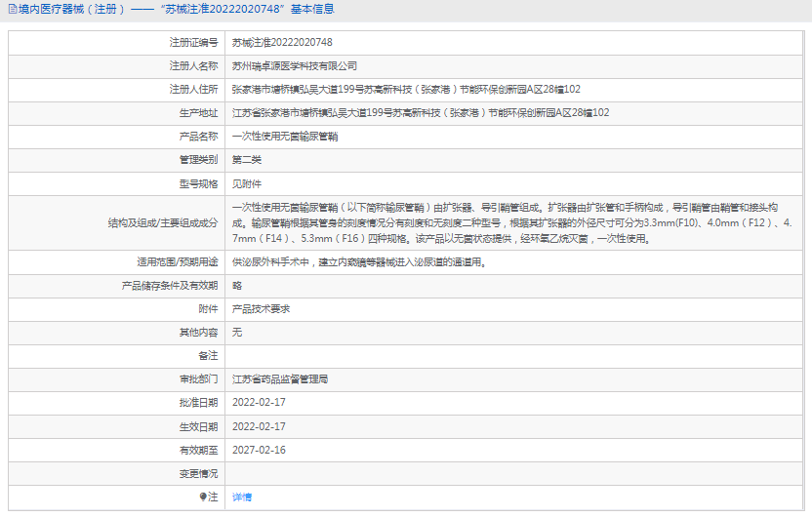Click the 结构及组成/主要组成成分 label
812x517 pixels.
163,223
